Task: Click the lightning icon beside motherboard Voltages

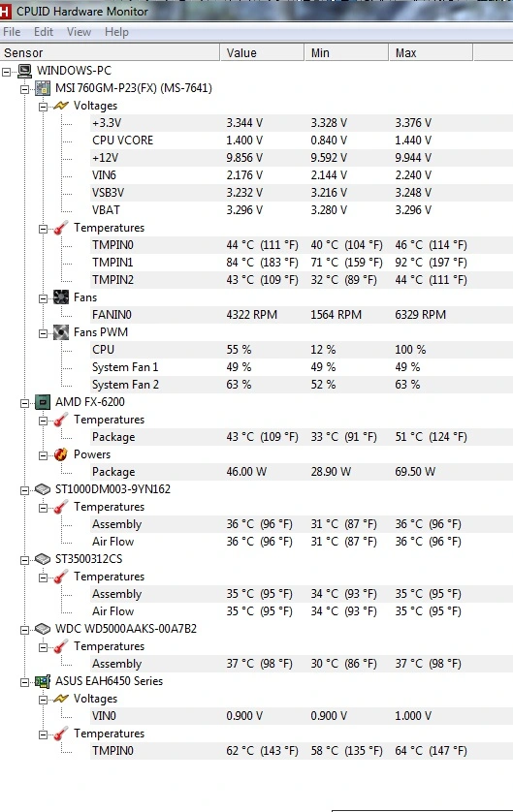Action: pyautogui.click(x=61, y=106)
